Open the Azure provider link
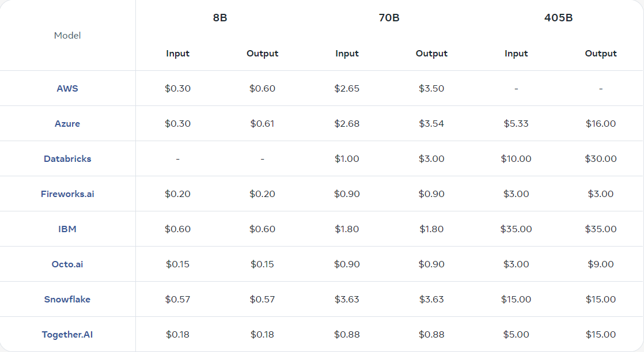644x352 pixels. pos(67,124)
